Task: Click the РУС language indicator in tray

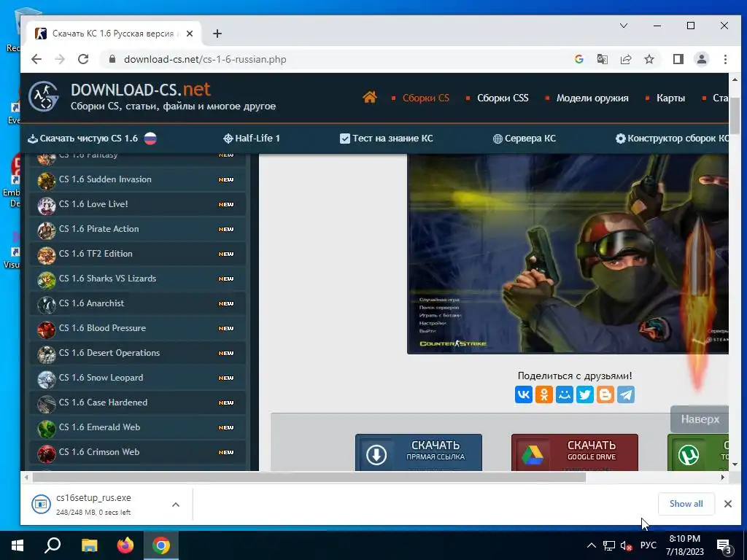Action: [648, 545]
